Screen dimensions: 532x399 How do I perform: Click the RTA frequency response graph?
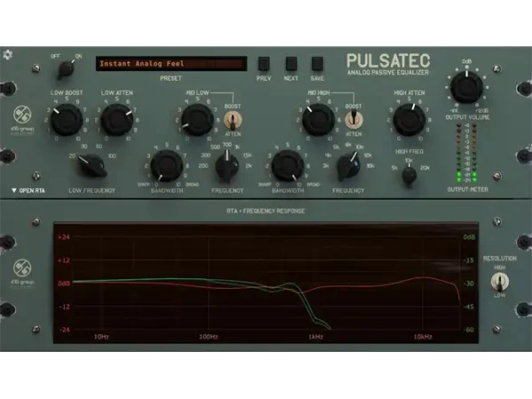pos(266,283)
